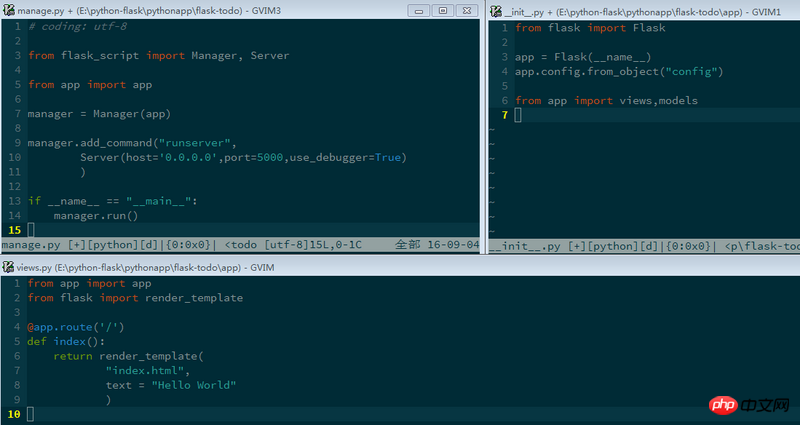Click 'from app import app' in views.py
This screenshot has width=800, height=425.
89,284
